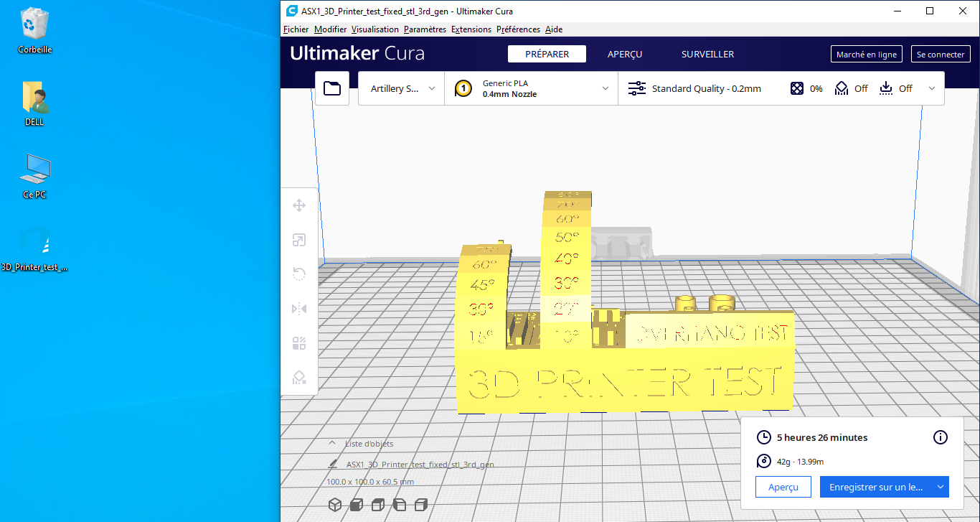Click the white Aperçu button near the print time

[783, 487]
